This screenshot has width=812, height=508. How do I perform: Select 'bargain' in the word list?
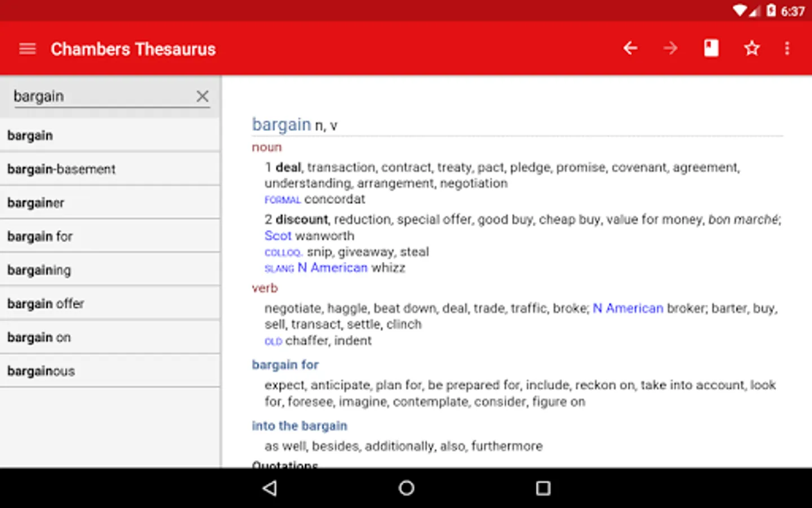(x=110, y=135)
